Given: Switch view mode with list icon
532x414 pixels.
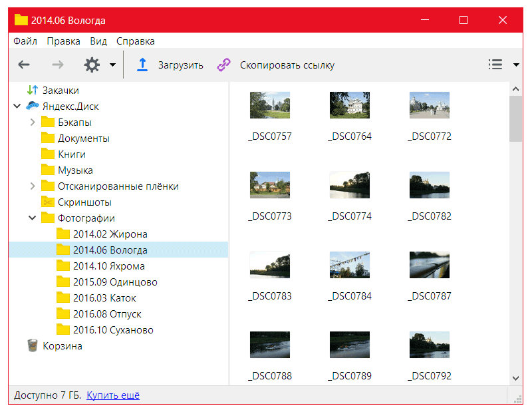Looking at the screenshot, I should pyautogui.click(x=495, y=64).
